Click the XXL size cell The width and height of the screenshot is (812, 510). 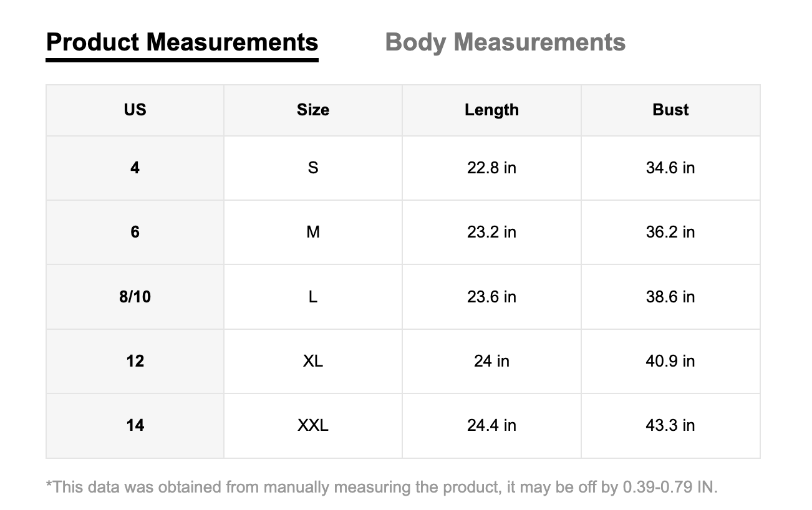coord(313,425)
